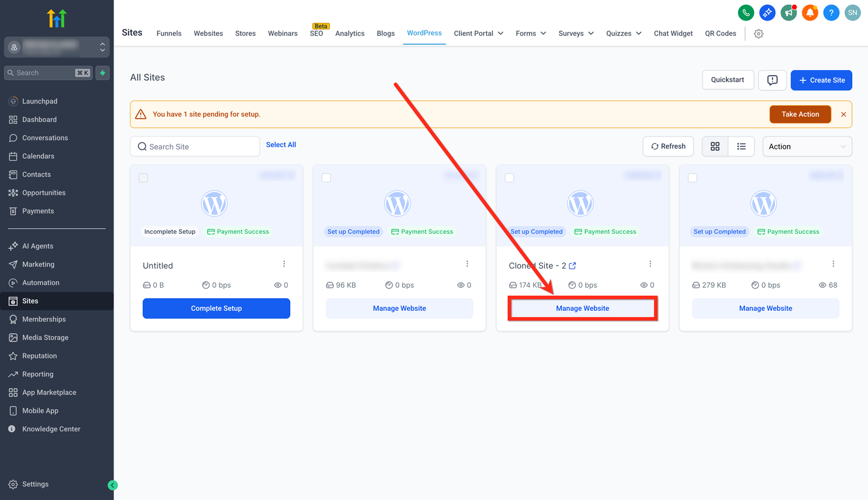868x500 pixels.
Task: Open Sites settings gear icon
Action: click(x=758, y=33)
